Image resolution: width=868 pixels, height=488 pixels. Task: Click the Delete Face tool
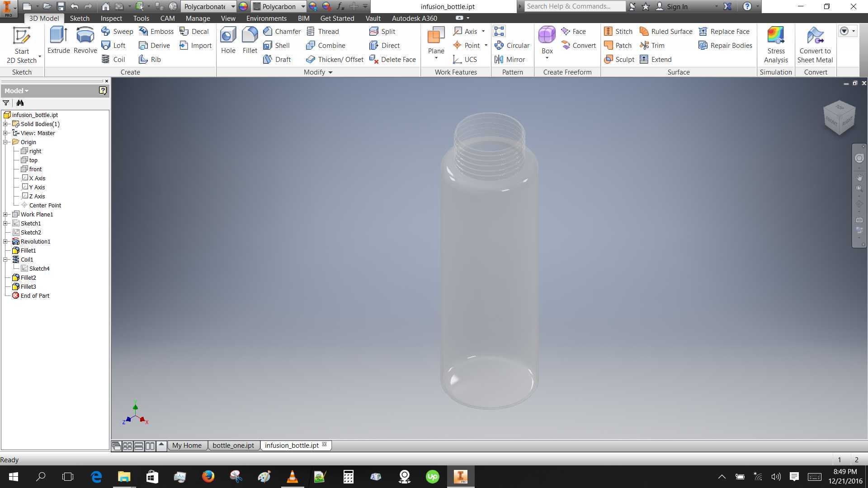pos(393,59)
